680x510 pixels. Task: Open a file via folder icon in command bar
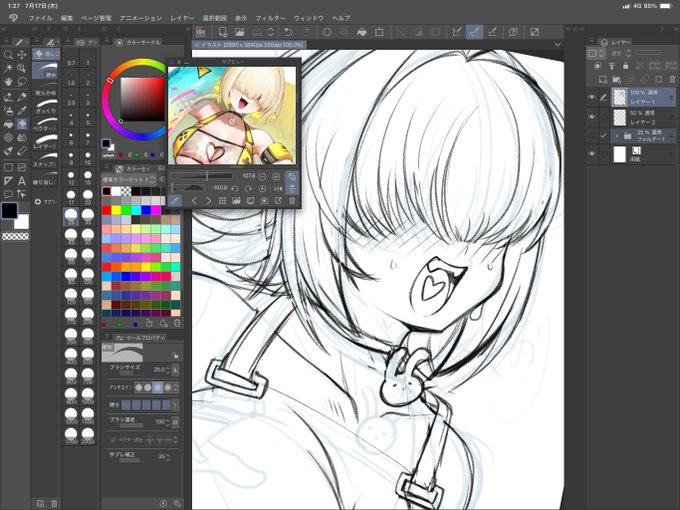click(239, 32)
